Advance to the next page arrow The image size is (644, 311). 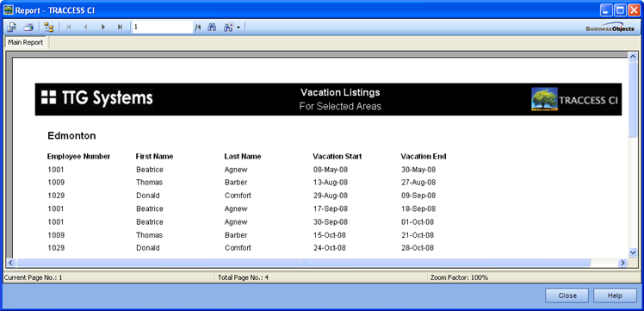103,28
